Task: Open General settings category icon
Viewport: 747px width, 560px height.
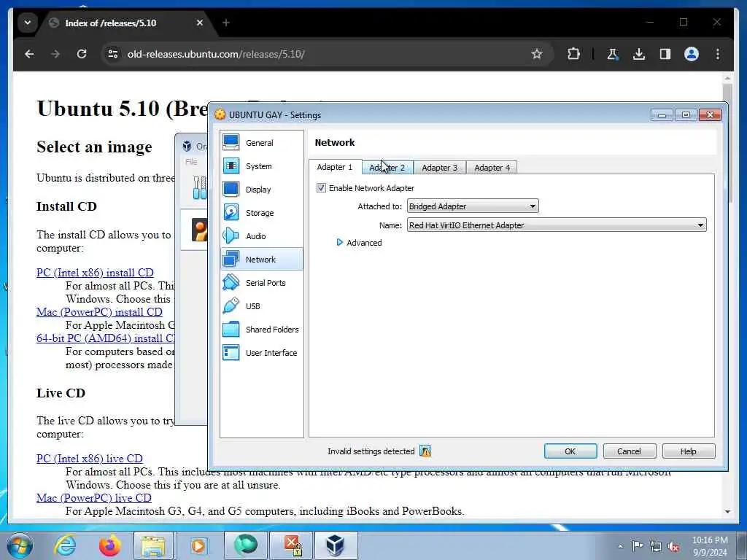Action: point(231,142)
